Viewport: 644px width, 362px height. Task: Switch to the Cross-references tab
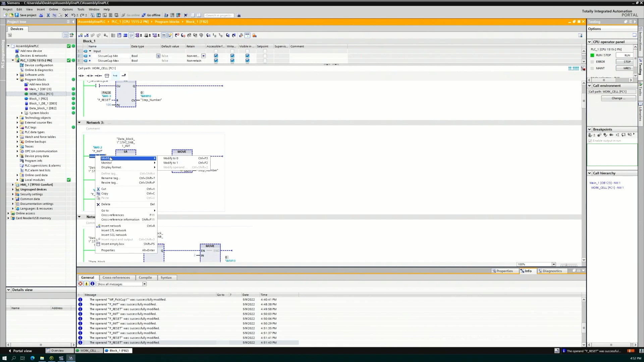click(x=116, y=278)
